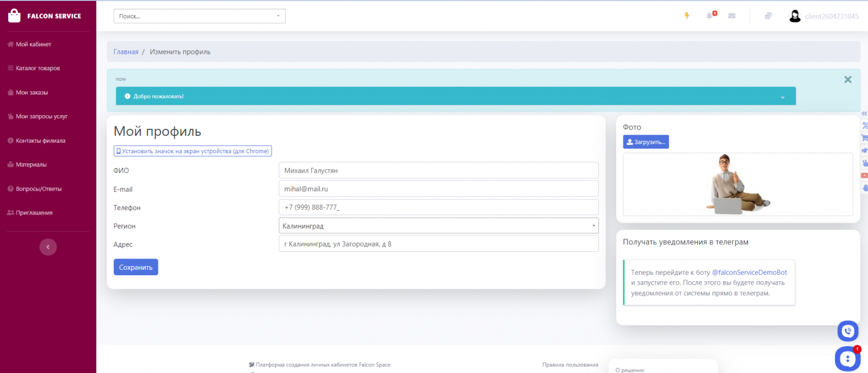Open "Материалы" menu item

pyautogui.click(x=27, y=165)
